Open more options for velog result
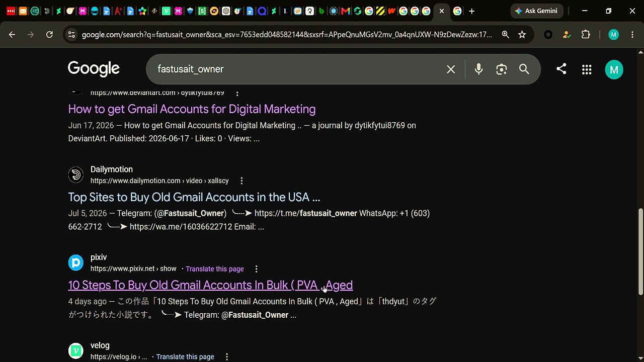Image resolution: width=644 pixels, height=362 pixels. pos(227,357)
